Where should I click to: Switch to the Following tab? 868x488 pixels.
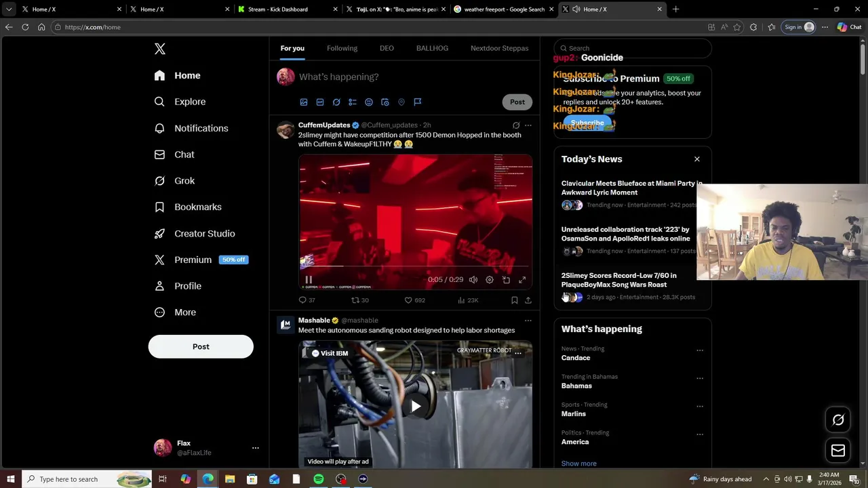coord(342,48)
